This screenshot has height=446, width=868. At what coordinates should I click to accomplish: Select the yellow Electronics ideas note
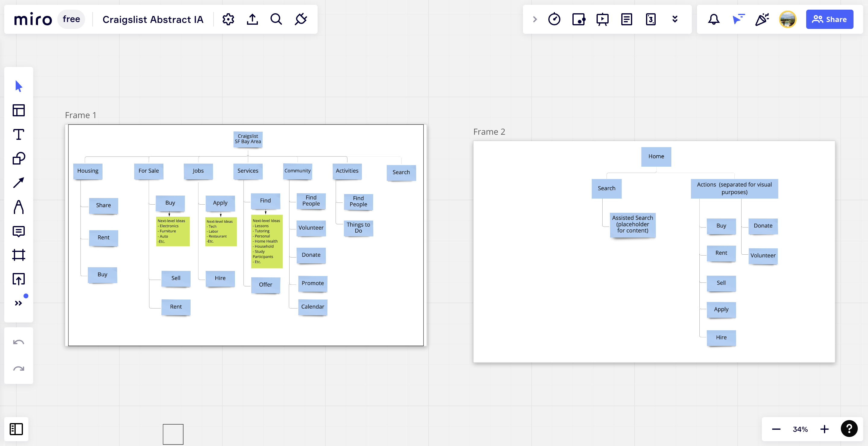pyautogui.click(x=173, y=231)
